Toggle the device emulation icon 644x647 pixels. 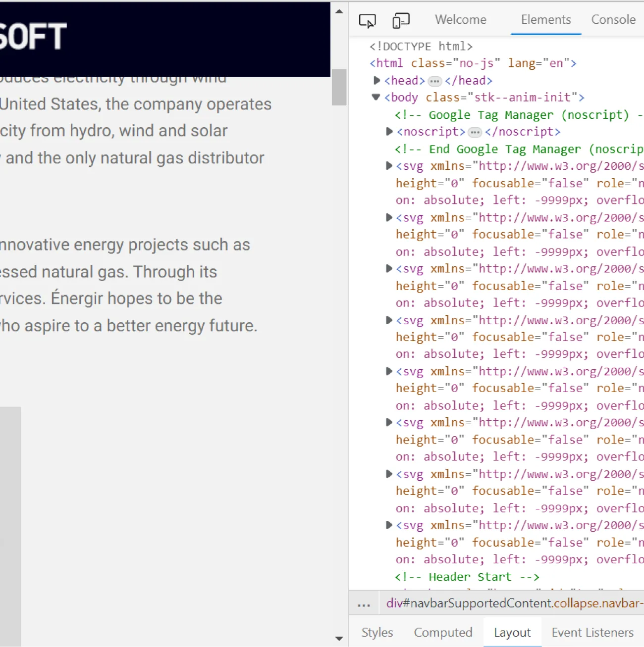401,20
